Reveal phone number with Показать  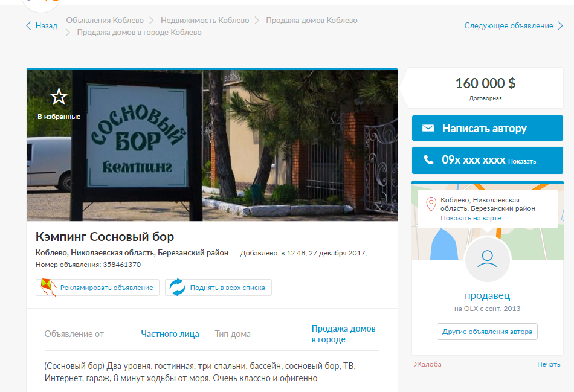(521, 162)
